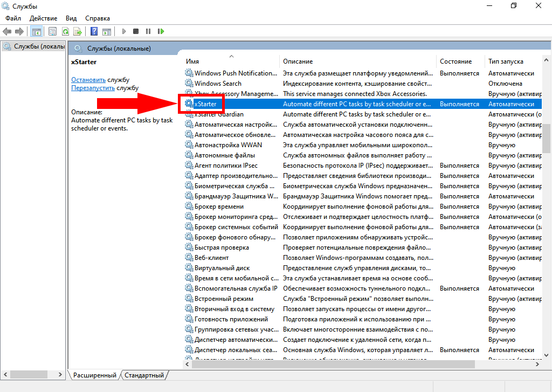This screenshot has height=392, width=552.
Task: Select the Windows Search service row
Action: pyautogui.click(x=218, y=84)
